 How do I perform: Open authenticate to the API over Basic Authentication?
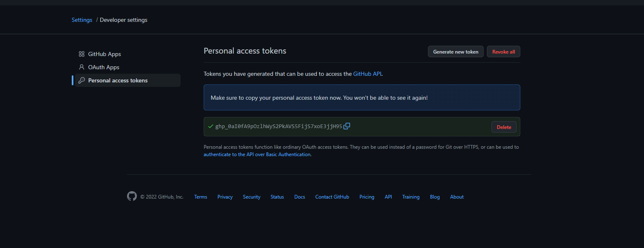pos(257,154)
